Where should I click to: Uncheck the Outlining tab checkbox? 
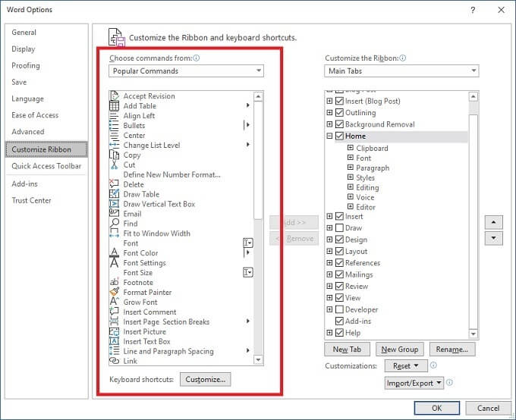(x=339, y=112)
